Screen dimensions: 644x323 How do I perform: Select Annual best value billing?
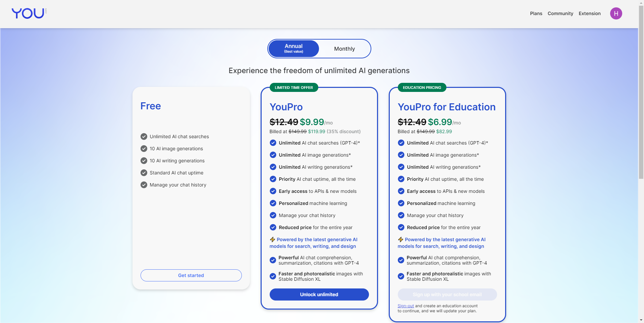pos(293,49)
